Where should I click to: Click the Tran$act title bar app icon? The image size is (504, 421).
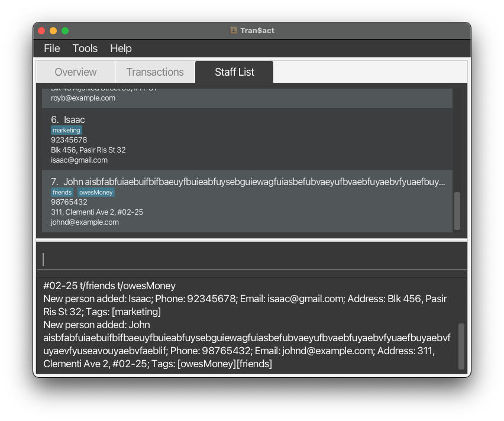coord(233,31)
